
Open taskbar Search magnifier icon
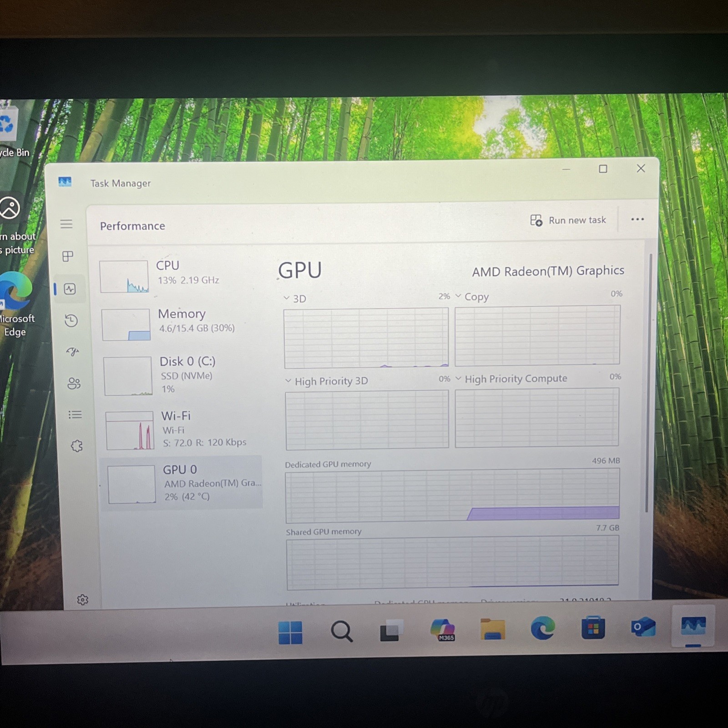[x=341, y=631]
